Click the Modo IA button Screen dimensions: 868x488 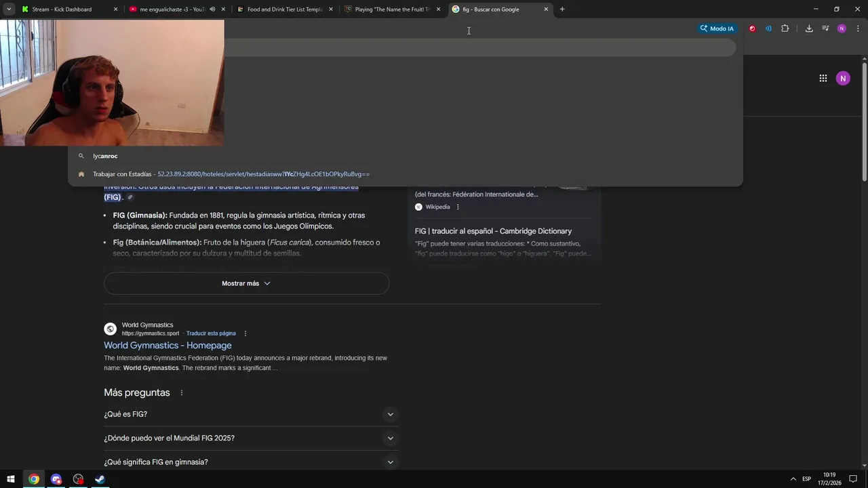717,28
